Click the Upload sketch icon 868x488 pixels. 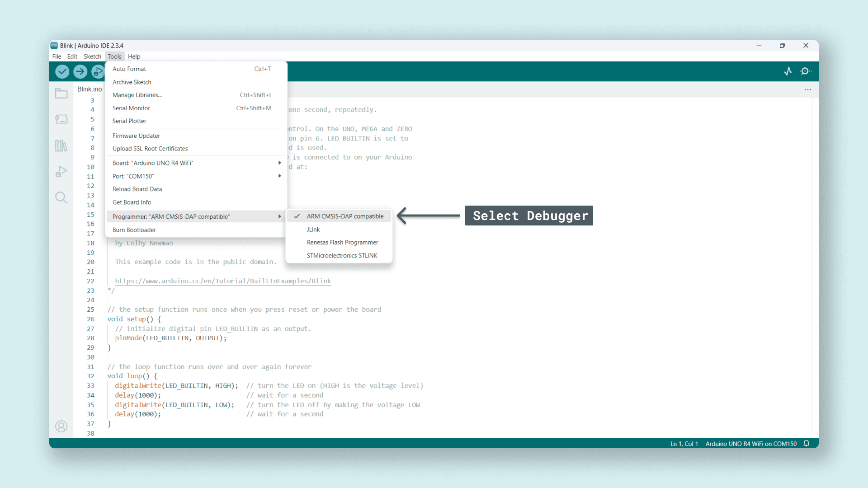click(80, 71)
